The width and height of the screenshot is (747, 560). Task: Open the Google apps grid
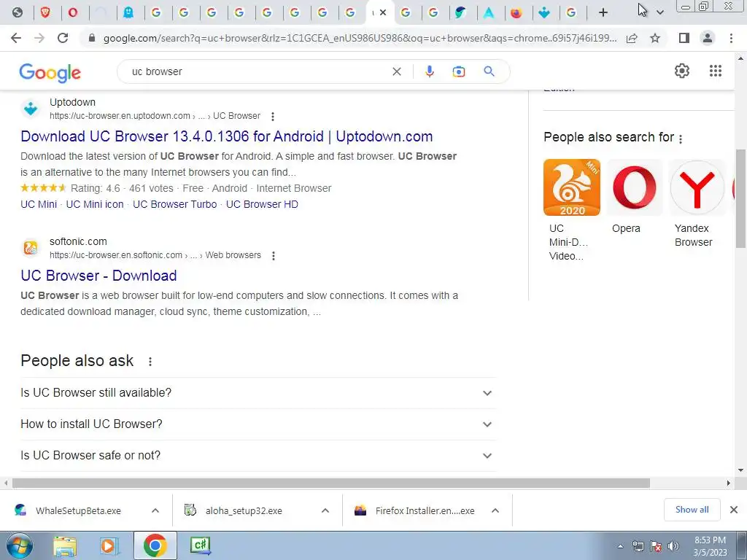pos(716,71)
